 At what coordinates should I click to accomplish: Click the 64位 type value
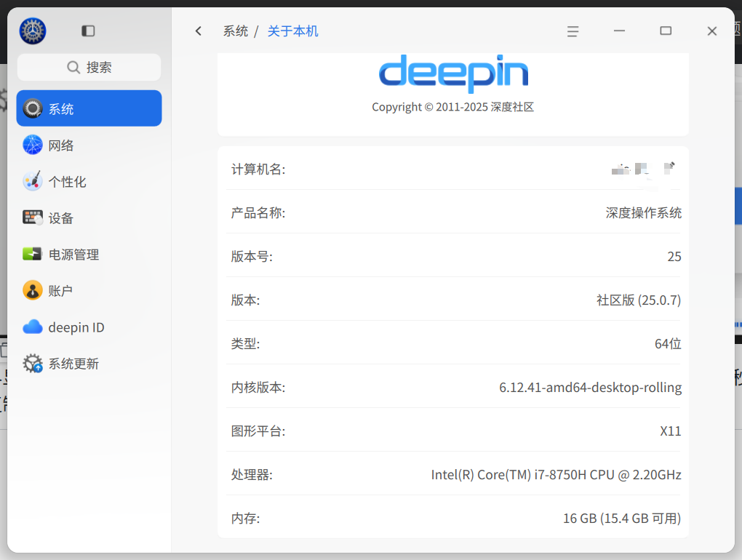pos(668,344)
